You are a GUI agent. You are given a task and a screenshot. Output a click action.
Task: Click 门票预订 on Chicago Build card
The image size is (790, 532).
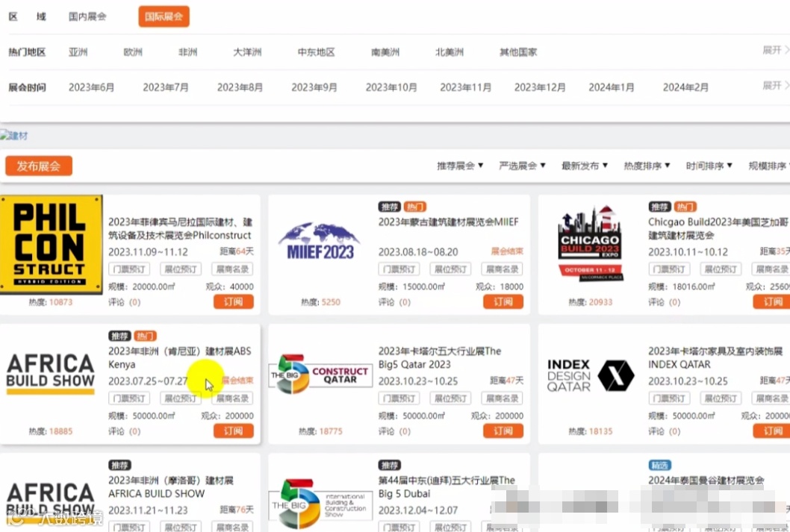[669, 269]
